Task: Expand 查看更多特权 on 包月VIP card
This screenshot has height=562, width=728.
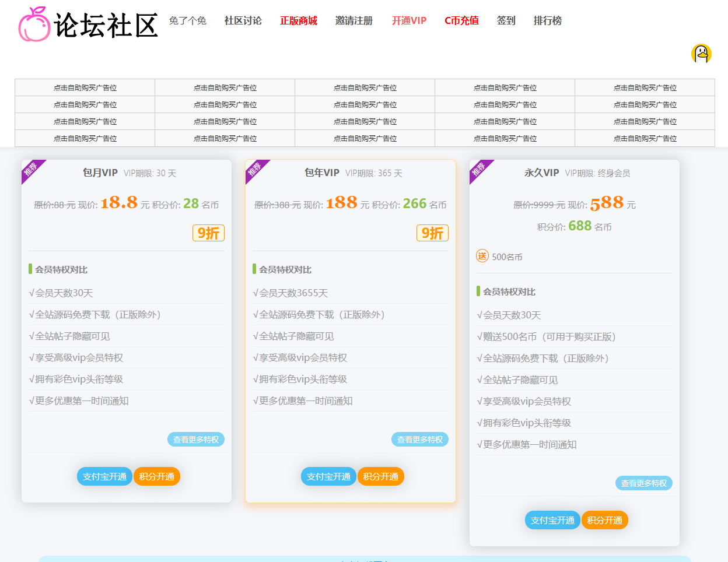Action: click(x=196, y=440)
